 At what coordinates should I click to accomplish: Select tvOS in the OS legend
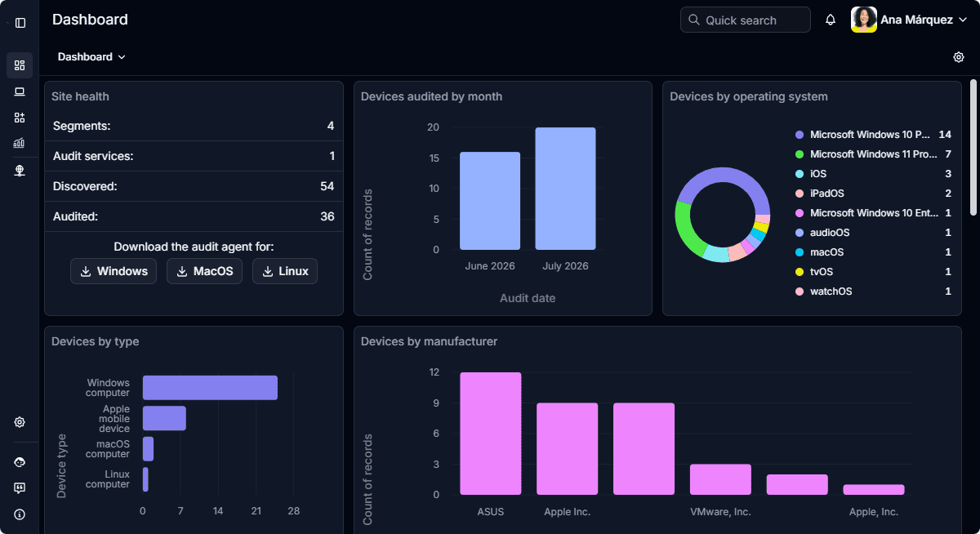[x=873, y=272]
